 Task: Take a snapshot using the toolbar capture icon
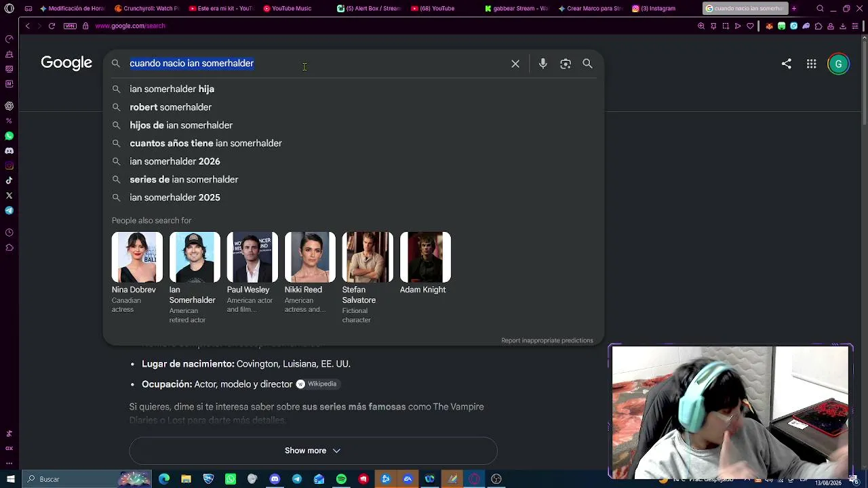(726, 26)
